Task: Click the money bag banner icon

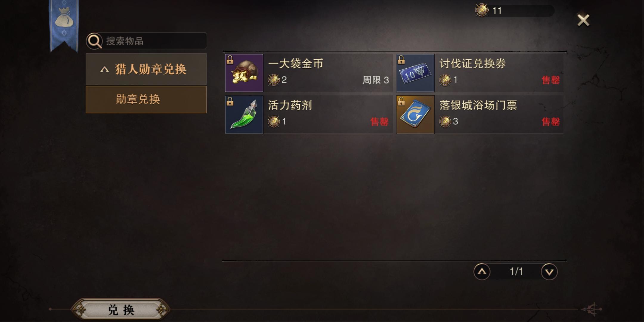Action: coord(64,18)
